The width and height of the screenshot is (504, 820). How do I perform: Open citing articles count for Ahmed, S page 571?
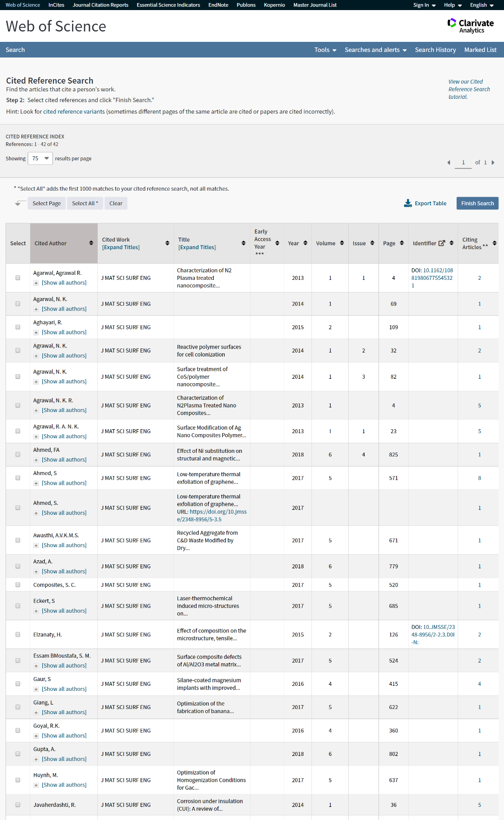pos(479,478)
